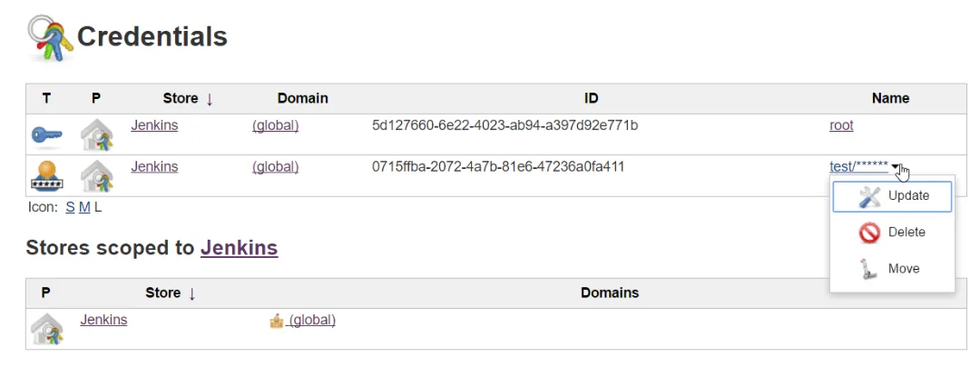This screenshot has height=387, width=980.
Task: Click the key type icon for root
Action: (x=46, y=135)
